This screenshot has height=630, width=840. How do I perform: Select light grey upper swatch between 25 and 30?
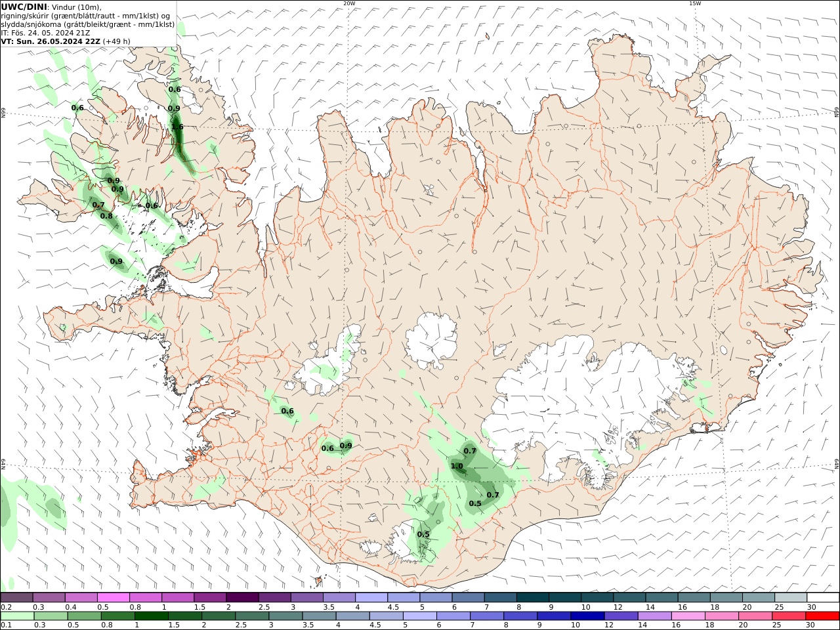coord(790,598)
